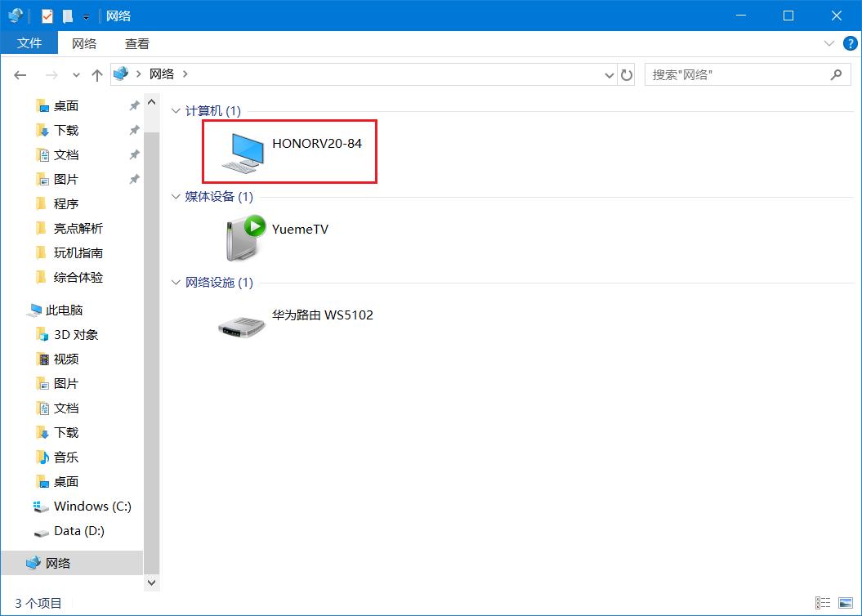Select 此电脑 in the navigation pane
Screen dimensions: 862x616
tap(64, 310)
